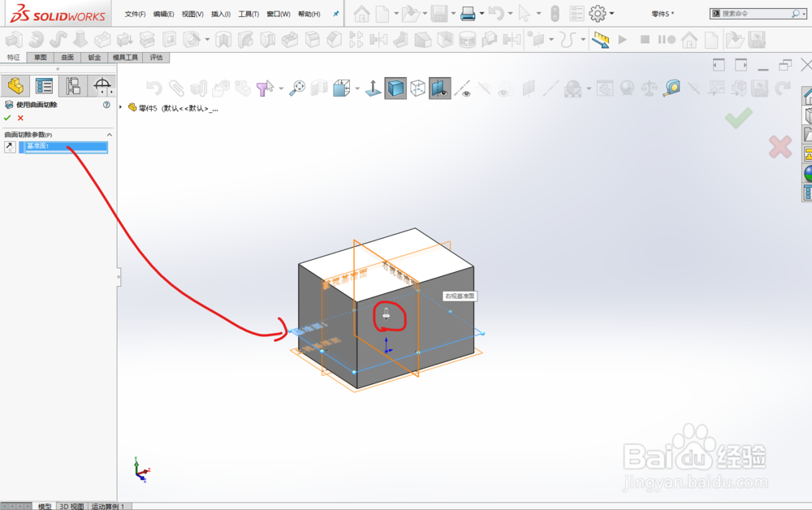
Task: Open the ConfigurationManager tab
Action: pos(73,86)
